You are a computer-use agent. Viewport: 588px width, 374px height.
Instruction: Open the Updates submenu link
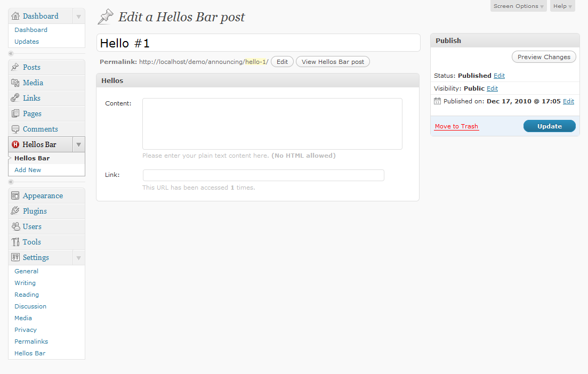[x=27, y=42]
